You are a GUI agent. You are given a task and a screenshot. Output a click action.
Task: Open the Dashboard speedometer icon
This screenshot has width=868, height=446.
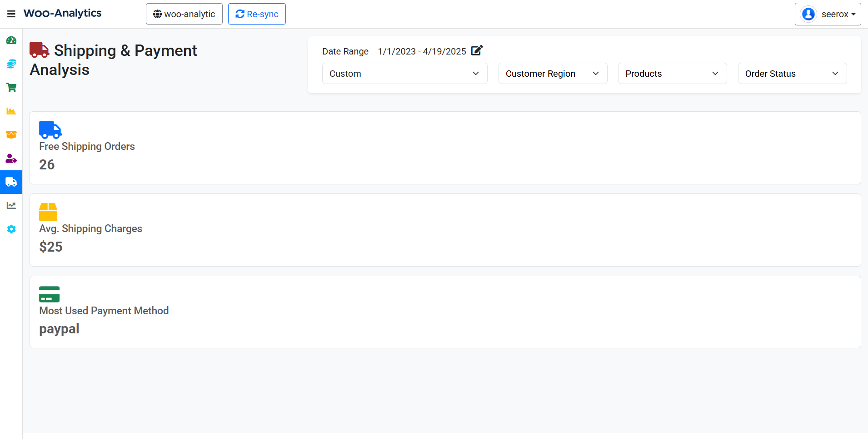[11, 40]
